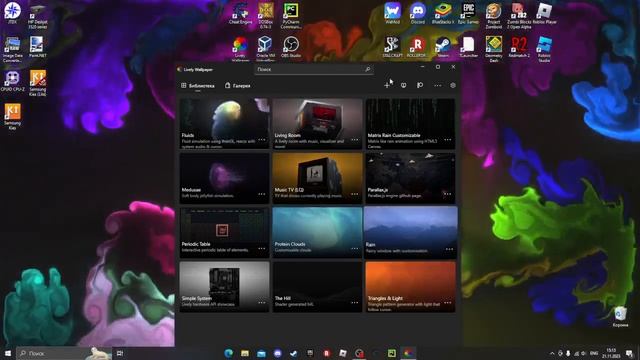Viewport: 640px width, 360px height.
Task: Select the Periodic Table wallpaper
Action: (x=224, y=232)
